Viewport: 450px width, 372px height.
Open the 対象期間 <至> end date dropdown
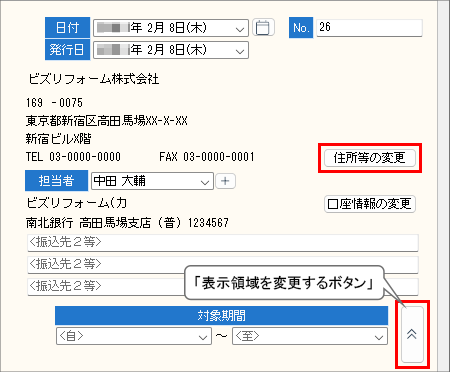coord(310,336)
